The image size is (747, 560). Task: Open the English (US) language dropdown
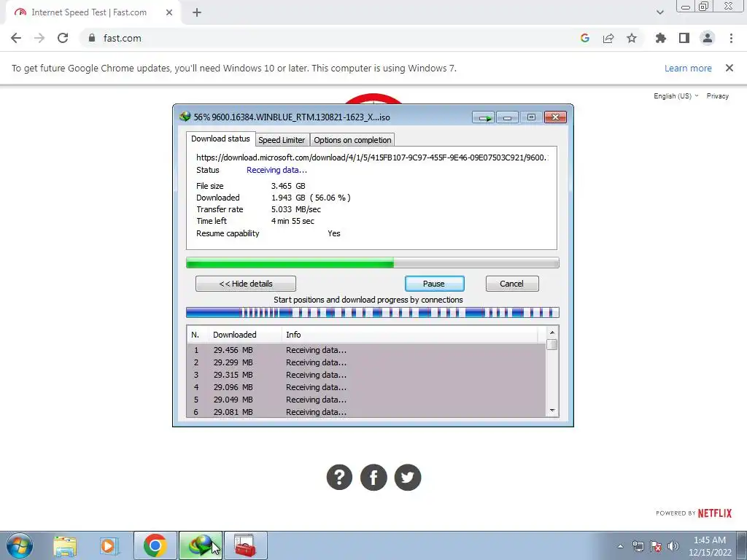click(x=676, y=96)
